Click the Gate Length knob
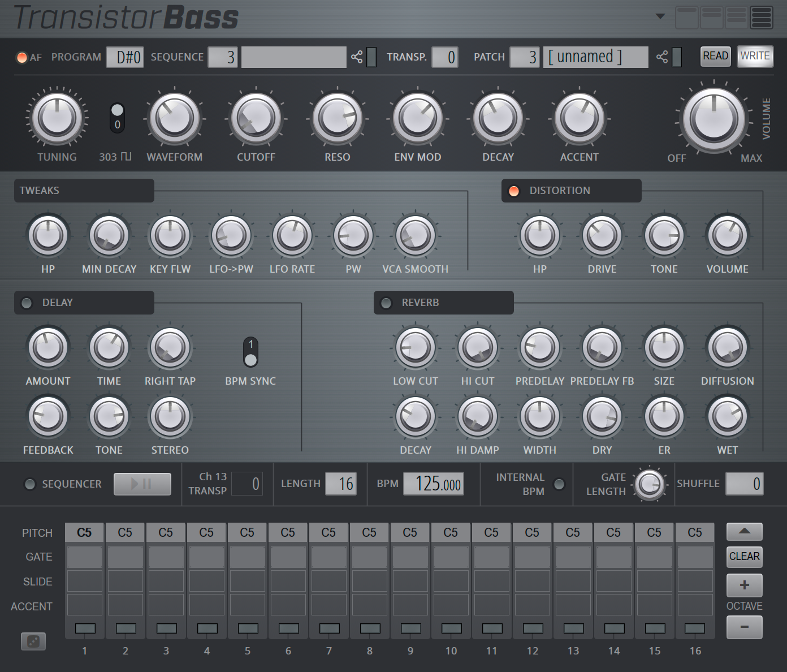This screenshot has width=787, height=672. click(x=650, y=484)
